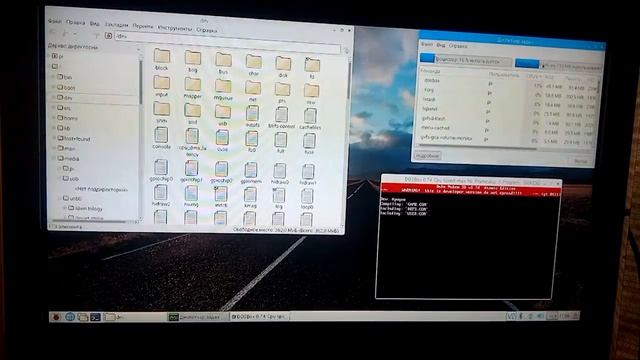The image size is (640, 360).
Task: Select the autofs file icon
Action: coord(252,114)
